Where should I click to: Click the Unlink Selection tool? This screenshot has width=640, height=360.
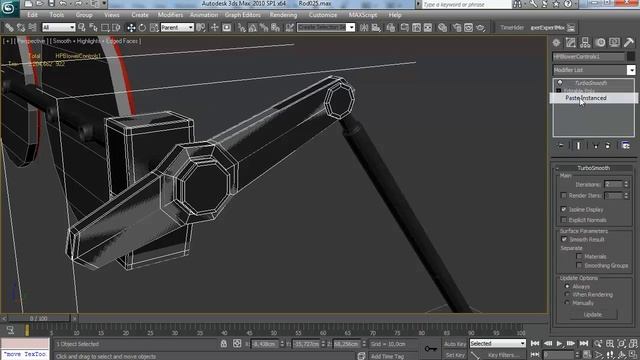tap(20, 27)
